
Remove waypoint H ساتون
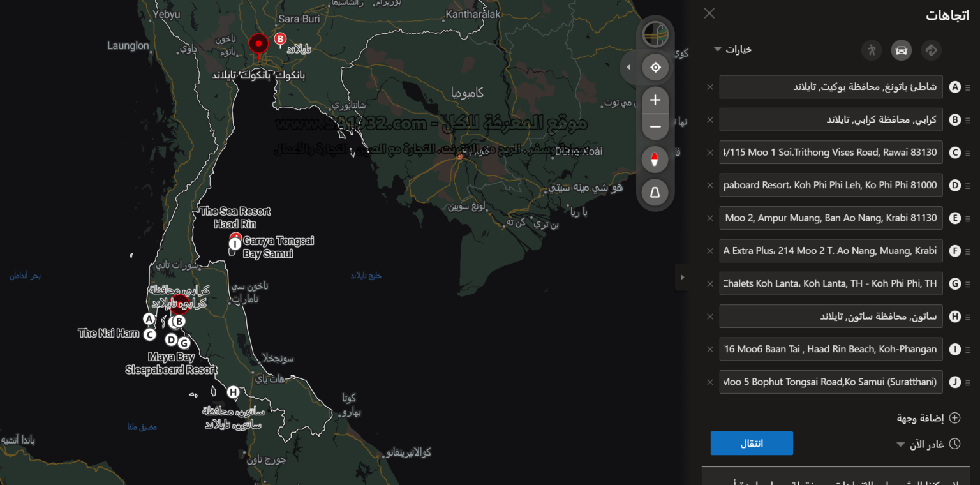(710, 317)
